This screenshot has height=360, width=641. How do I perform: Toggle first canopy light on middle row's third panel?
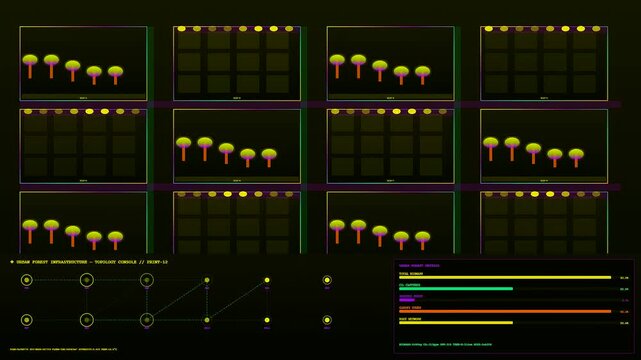(335, 111)
